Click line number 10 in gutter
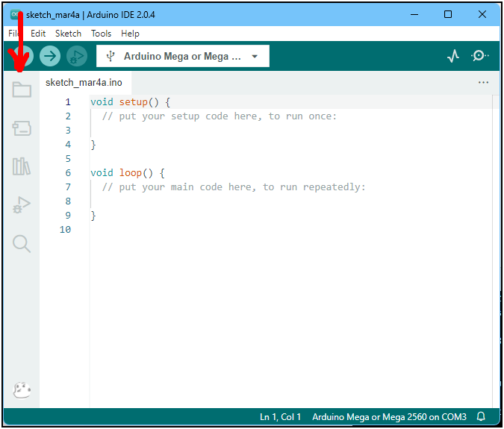This screenshot has height=429, width=504. coord(65,230)
